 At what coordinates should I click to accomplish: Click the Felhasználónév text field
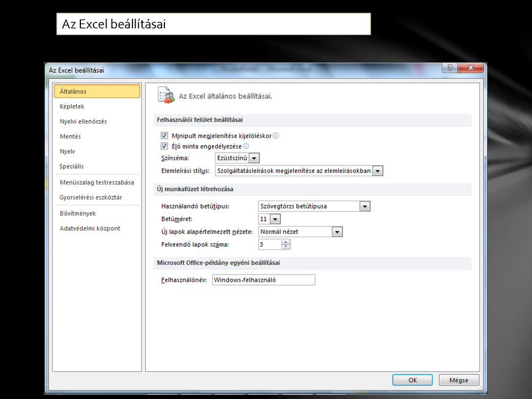264,280
